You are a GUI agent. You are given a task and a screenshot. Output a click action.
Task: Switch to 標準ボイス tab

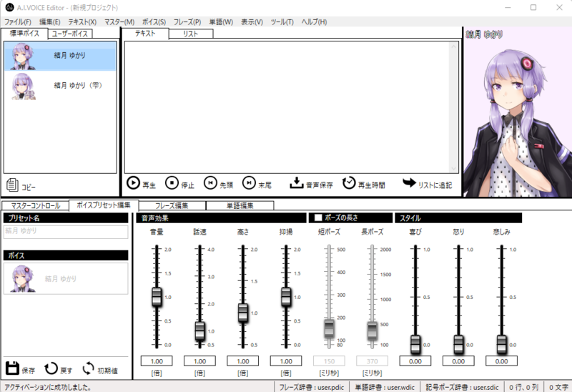point(24,33)
